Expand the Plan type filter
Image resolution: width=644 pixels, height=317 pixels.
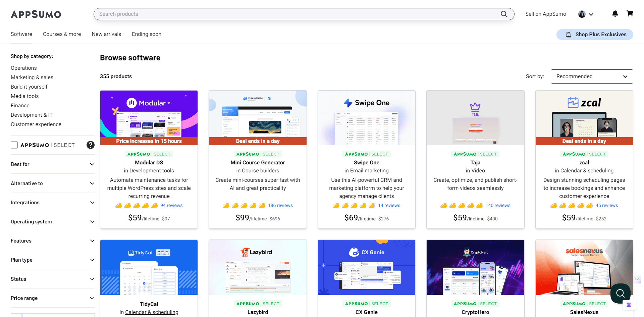pos(53,260)
